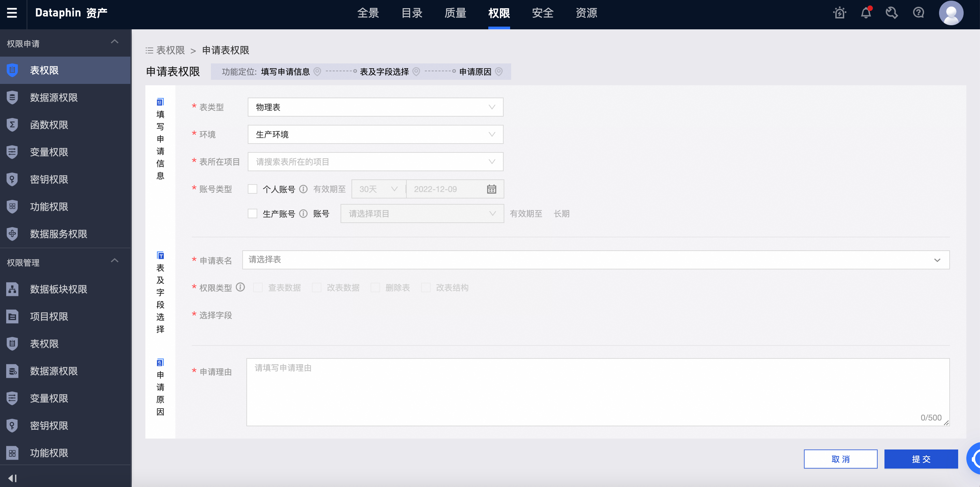Click the info icon beside 权限类型
This screenshot has width=980, height=487.
240,287
